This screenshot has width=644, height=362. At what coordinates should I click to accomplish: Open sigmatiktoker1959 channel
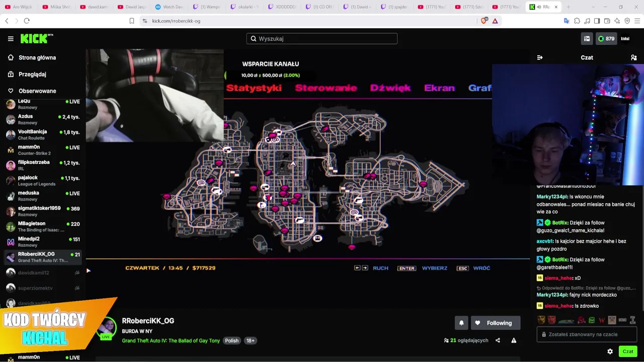(42, 211)
